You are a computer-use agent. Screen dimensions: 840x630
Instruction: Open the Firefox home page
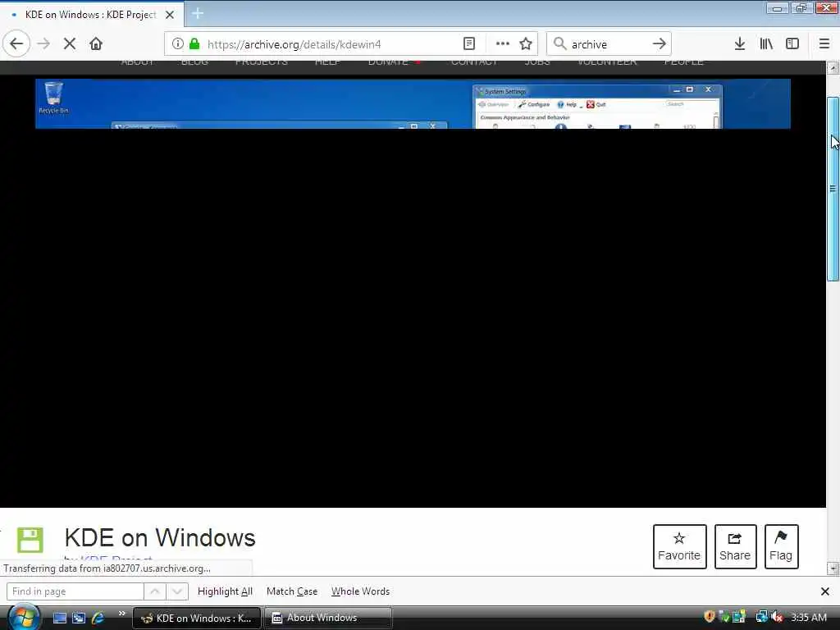[96, 44]
